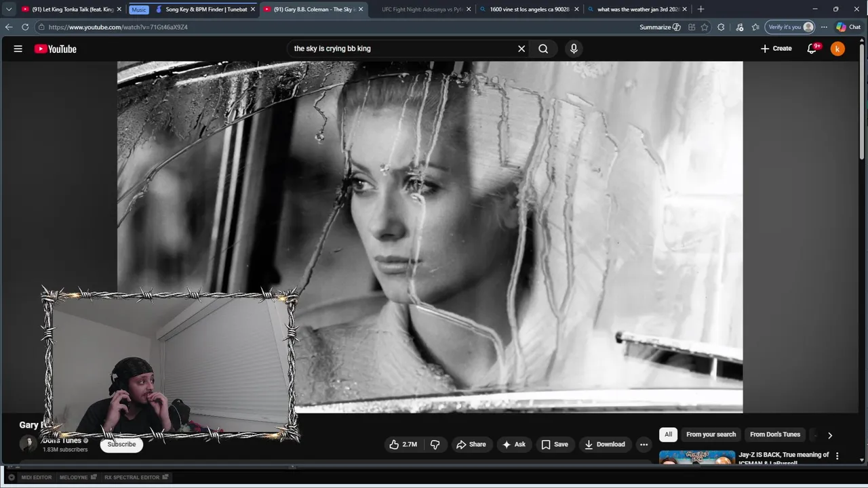The image size is (868, 488).
Task: Close the Tunebat Song Key tab
Action: point(253,9)
